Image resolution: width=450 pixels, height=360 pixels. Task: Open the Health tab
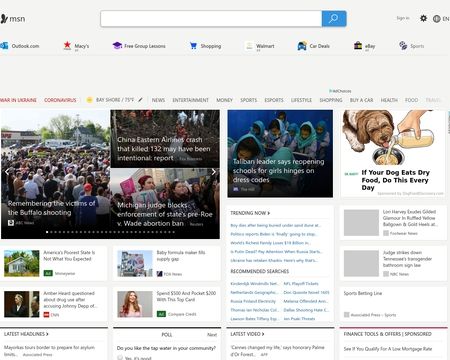coord(389,100)
